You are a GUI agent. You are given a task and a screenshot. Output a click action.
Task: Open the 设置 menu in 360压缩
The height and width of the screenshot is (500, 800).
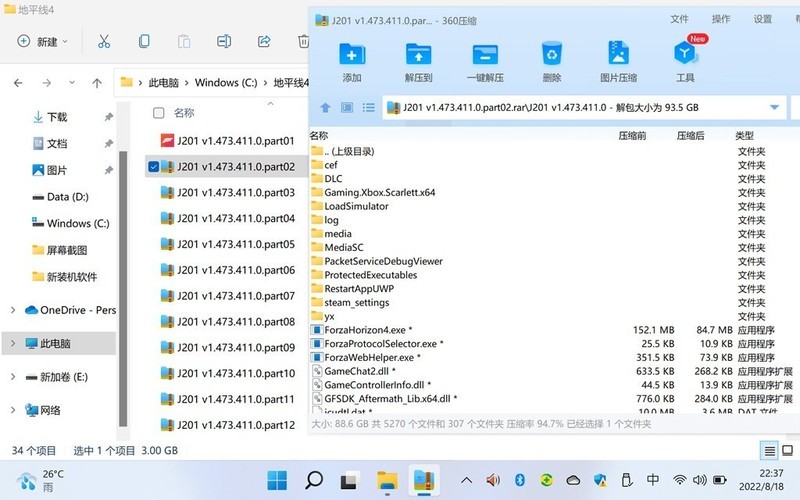(763, 19)
